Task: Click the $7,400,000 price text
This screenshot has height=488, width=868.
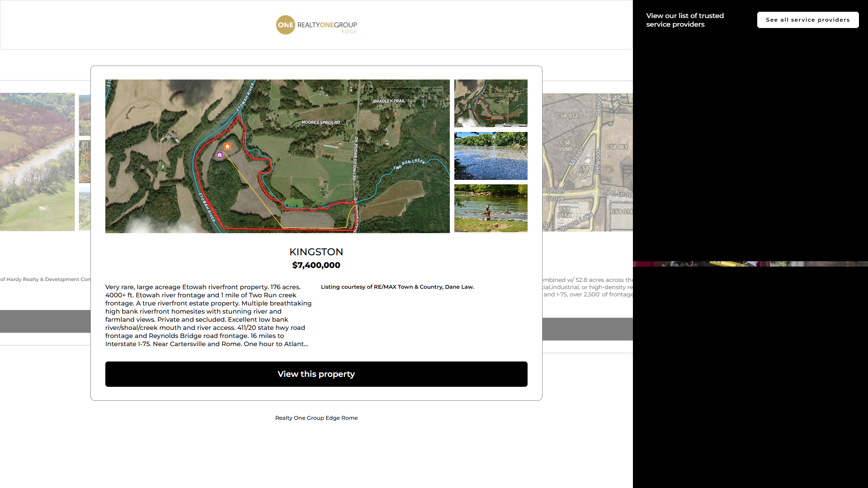Action: click(316, 265)
